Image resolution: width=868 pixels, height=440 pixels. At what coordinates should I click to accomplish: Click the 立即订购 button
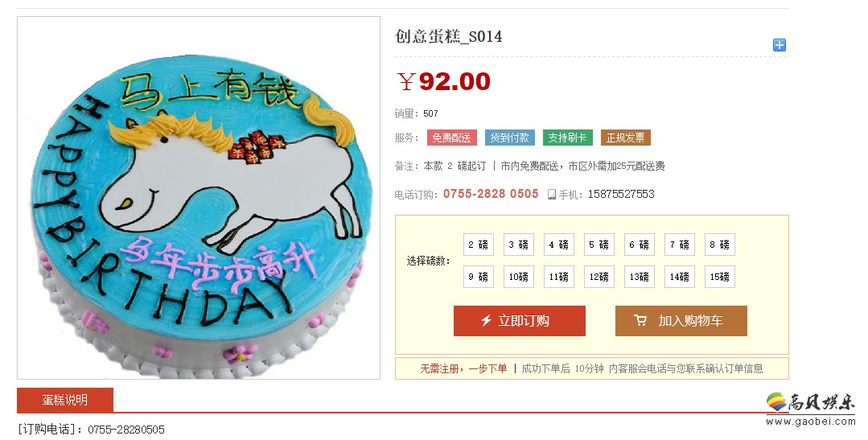(519, 320)
